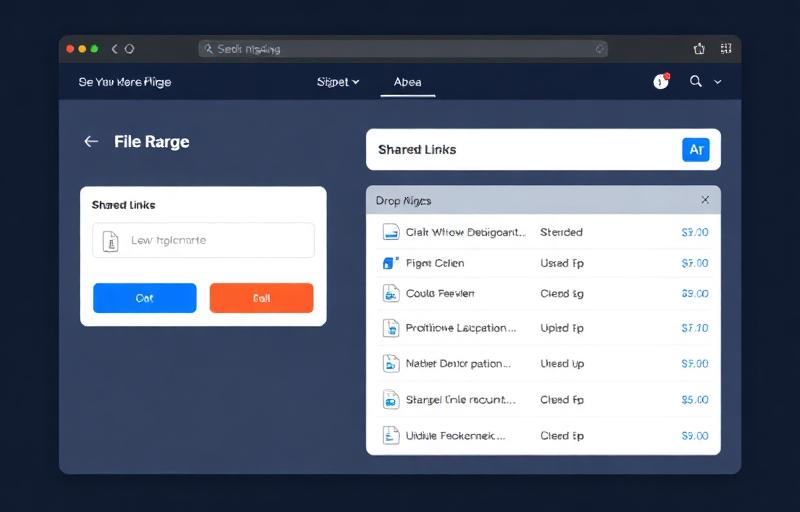Click file icon for Proitliowe Lacpetion row
Viewport: 800px width, 512px height.
[391, 328]
